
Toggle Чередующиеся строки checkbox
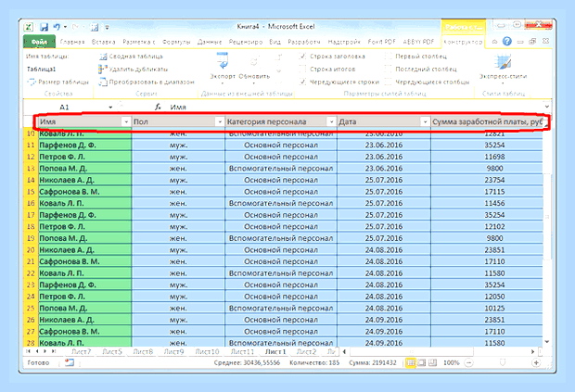tap(302, 82)
